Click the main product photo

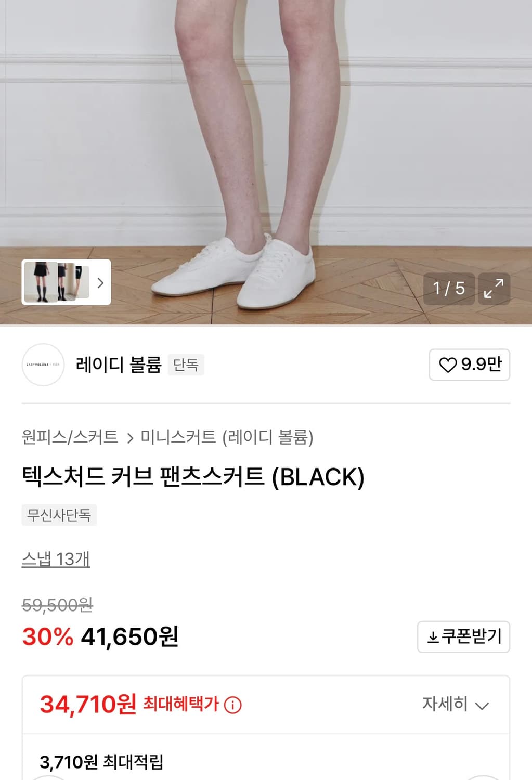266,156
